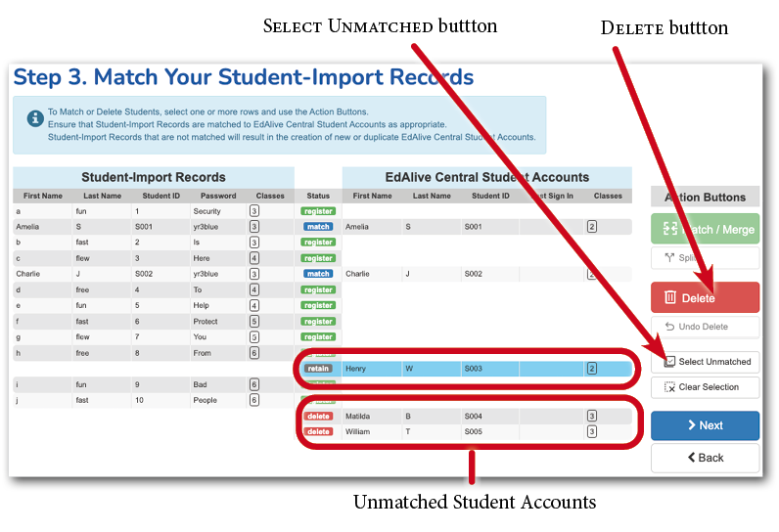
Task: Click classes count 4 for student c
Action: [x=253, y=258]
